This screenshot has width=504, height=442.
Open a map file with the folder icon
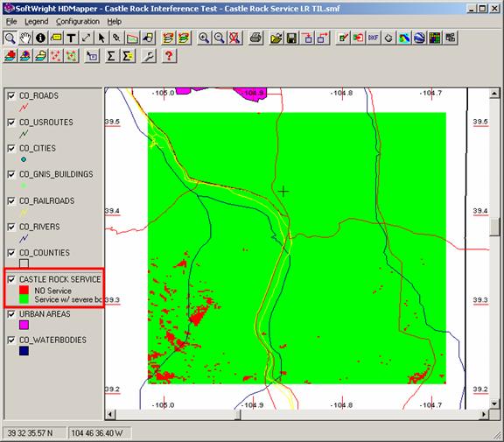pos(276,38)
